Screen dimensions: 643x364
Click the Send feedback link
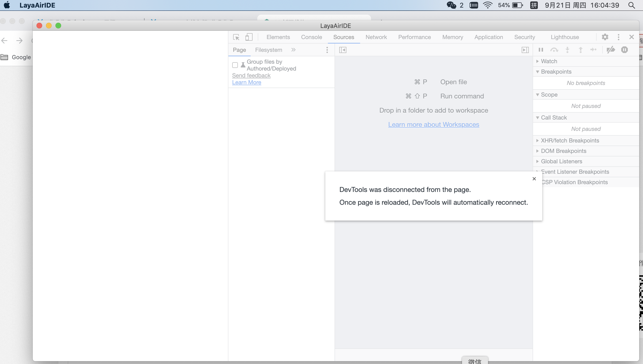(251, 75)
